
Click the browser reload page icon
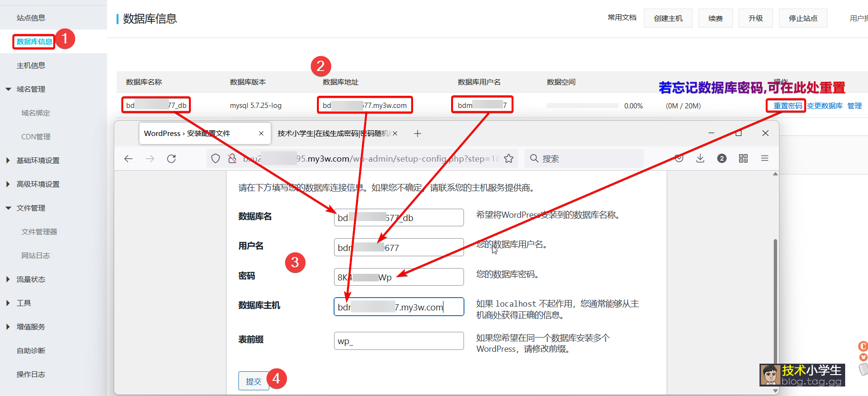(x=171, y=159)
